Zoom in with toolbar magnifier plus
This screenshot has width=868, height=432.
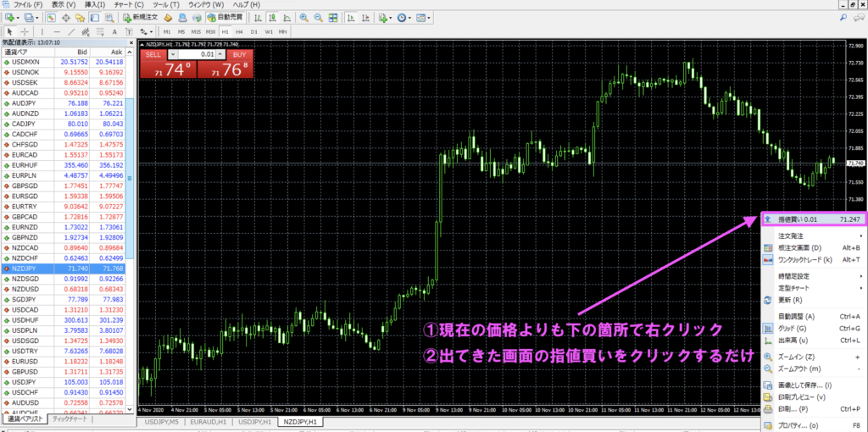(304, 18)
